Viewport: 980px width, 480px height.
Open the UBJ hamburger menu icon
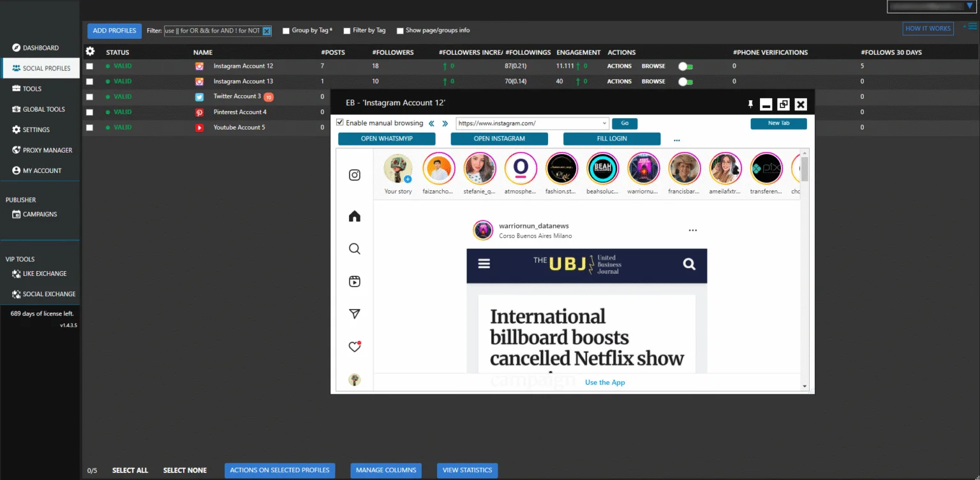tap(484, 264)
